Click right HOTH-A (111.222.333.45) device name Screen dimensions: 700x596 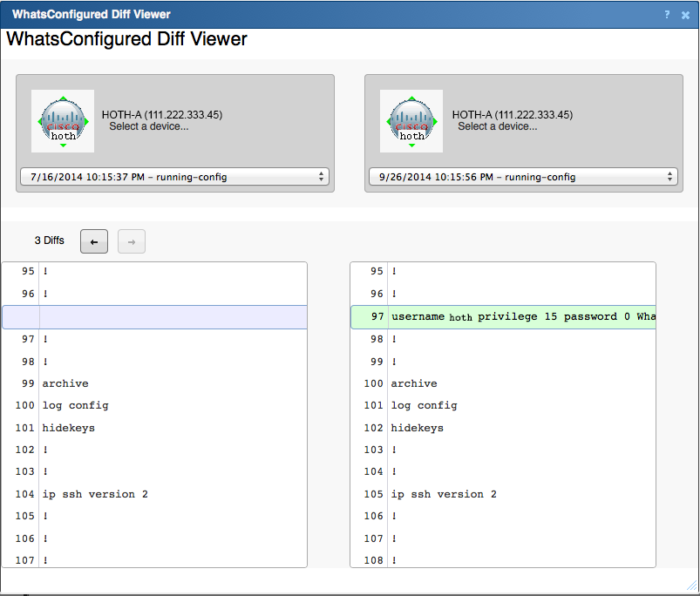pyautogui.click(x=513, y=115)
